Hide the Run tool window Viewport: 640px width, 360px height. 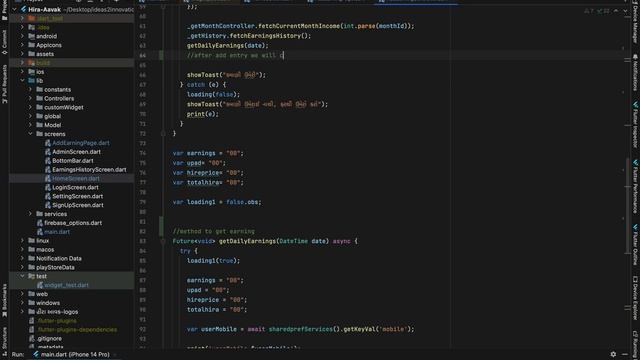pos(625,354)
